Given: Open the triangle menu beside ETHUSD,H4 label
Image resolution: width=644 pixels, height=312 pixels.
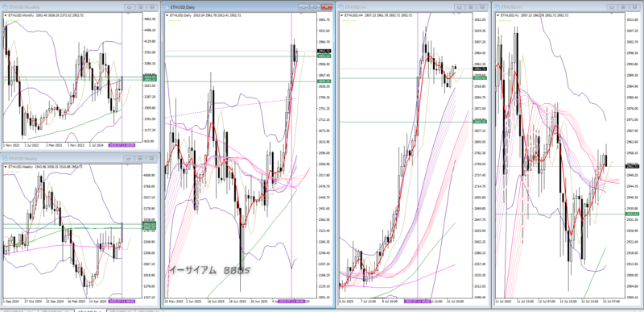Looking at the screenshot, I should pyautogui.click(x=341, y=15).
